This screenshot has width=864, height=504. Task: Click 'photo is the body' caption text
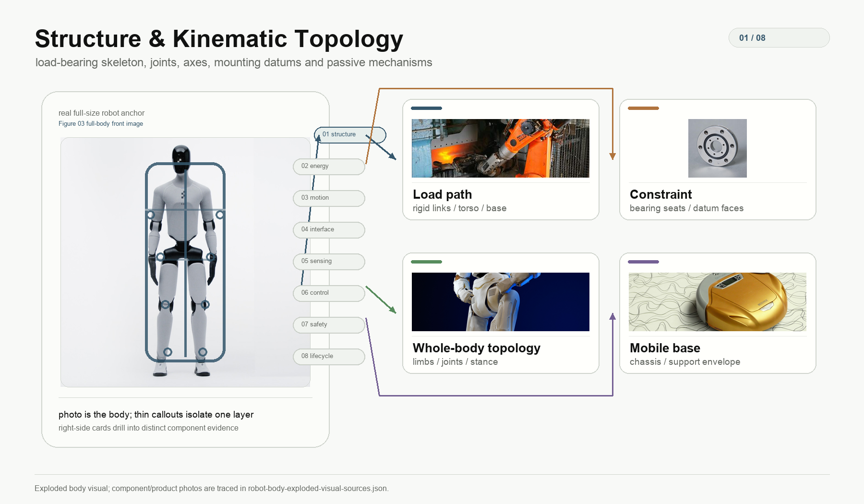coord(156,415)
